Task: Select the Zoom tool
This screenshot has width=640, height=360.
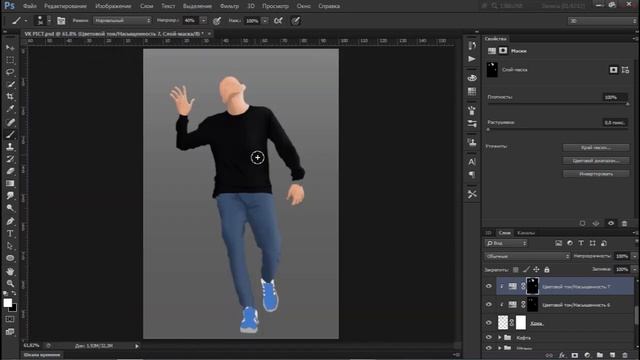Action: pyautogui.click(x=10, y=283)
